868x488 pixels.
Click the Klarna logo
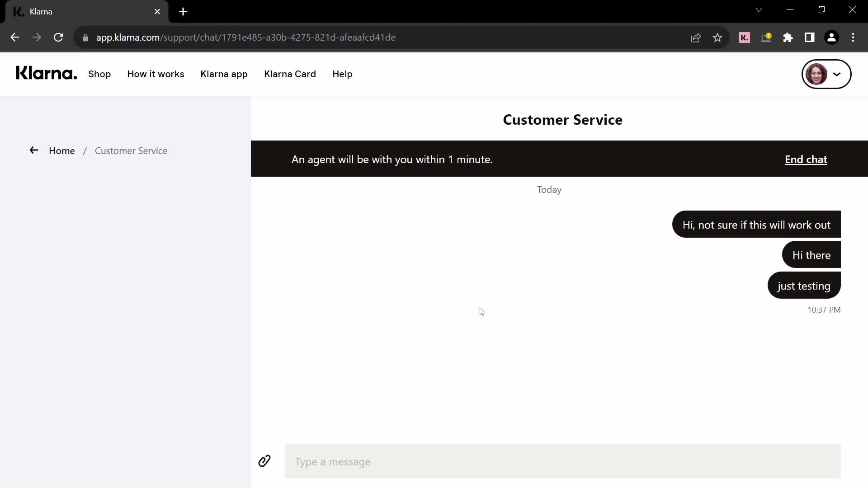click(47, 74)
